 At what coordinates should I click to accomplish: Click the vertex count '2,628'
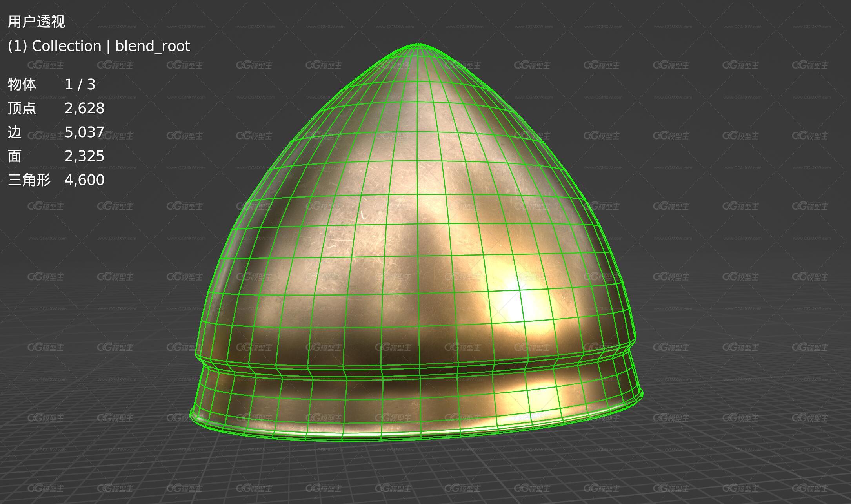tap(85, 109)
